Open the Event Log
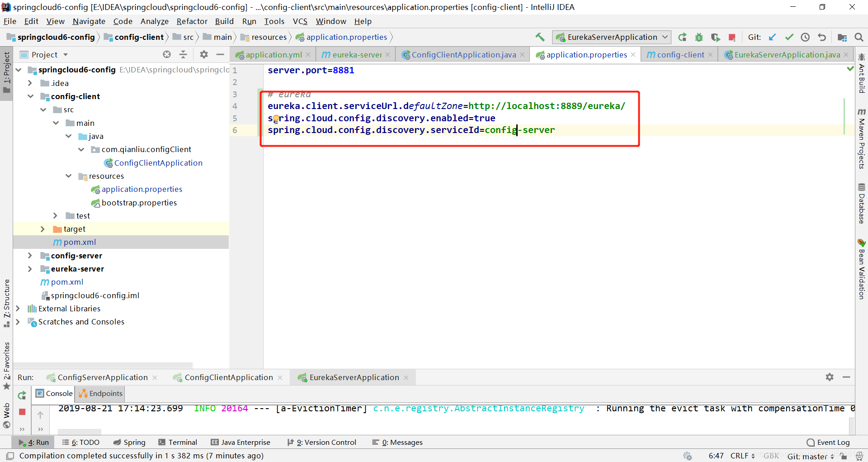The height and width of the screenshot is (462, 868). 828,442
